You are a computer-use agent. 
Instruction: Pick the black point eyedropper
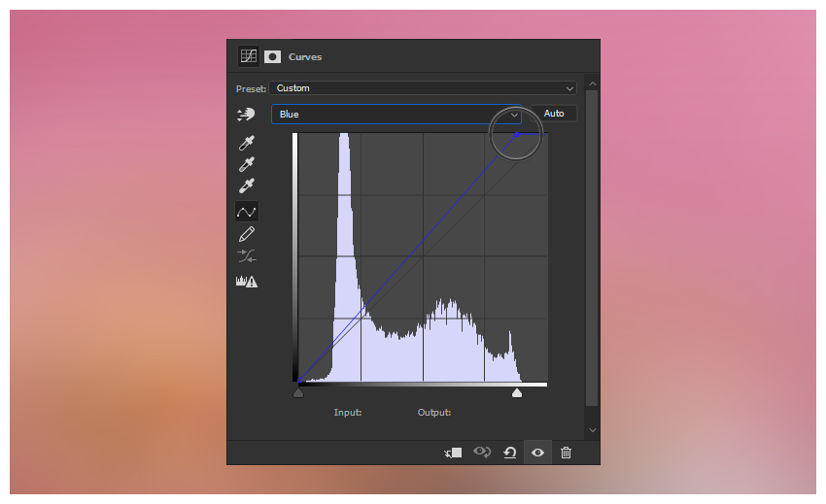(247, 143)
